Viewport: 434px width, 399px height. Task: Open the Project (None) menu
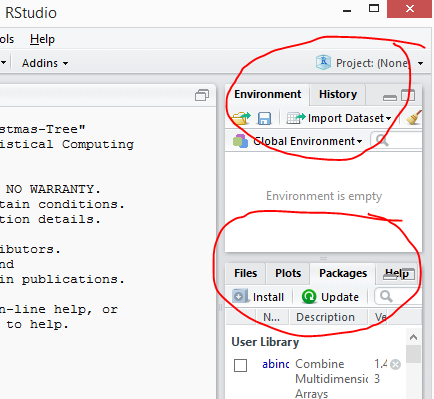click(x=380, y=63)
